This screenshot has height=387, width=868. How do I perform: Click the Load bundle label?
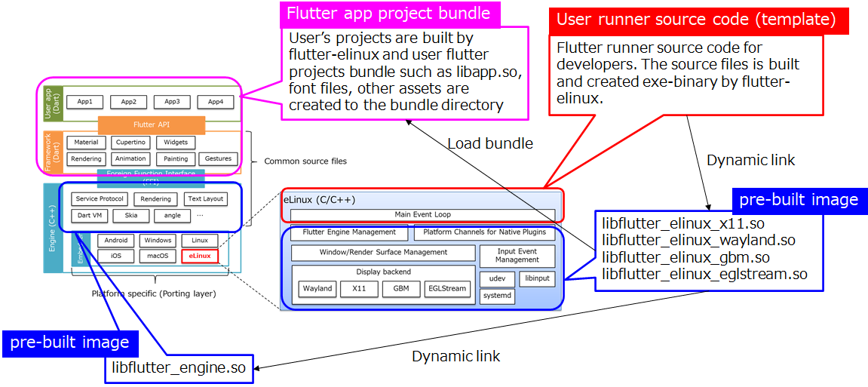tap(490, 144)
